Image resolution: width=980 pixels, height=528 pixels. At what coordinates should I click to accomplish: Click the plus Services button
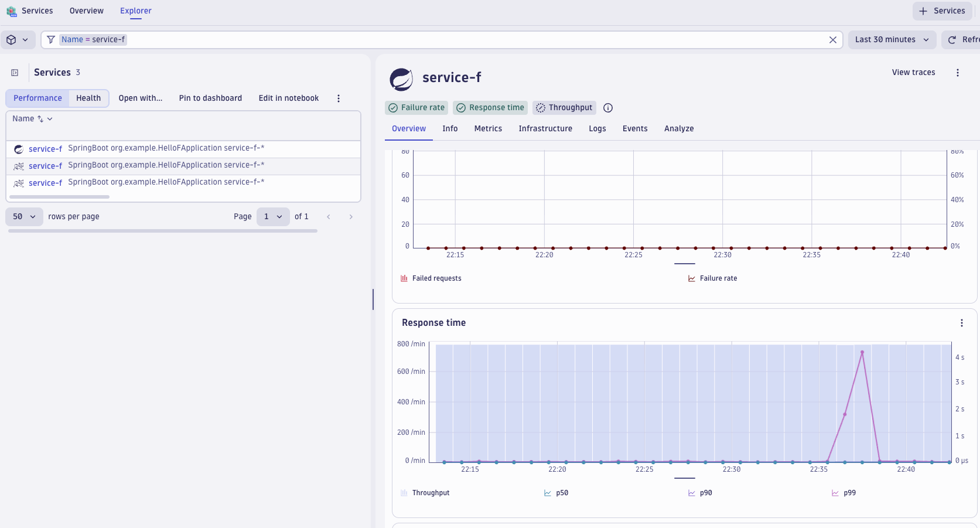tap(942, 11)
